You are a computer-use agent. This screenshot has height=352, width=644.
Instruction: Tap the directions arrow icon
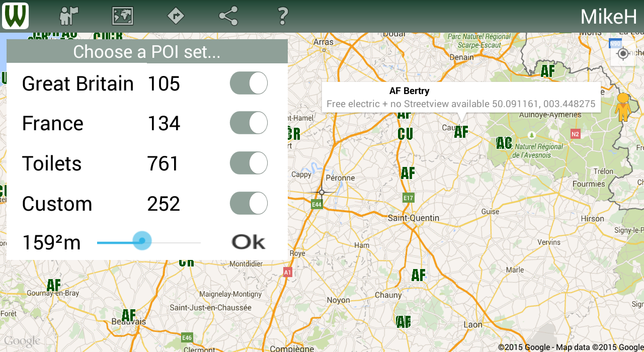coord(176,16)
